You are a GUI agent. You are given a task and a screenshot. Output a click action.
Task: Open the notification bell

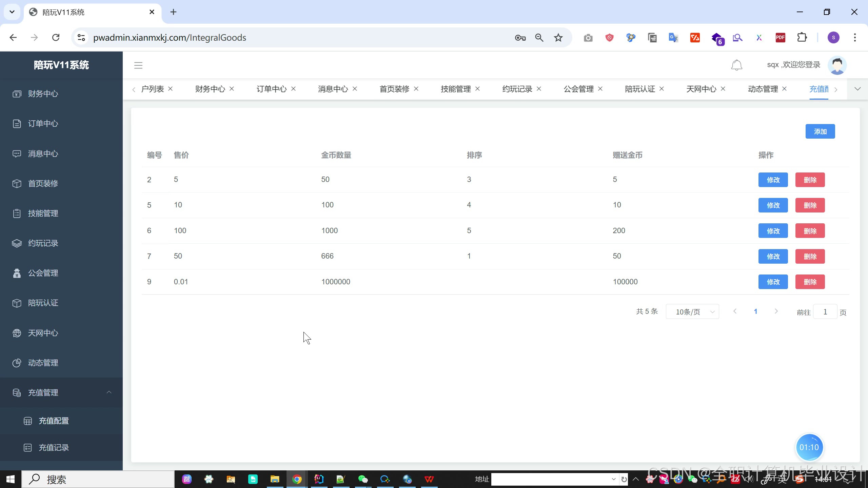pos(736,65)
